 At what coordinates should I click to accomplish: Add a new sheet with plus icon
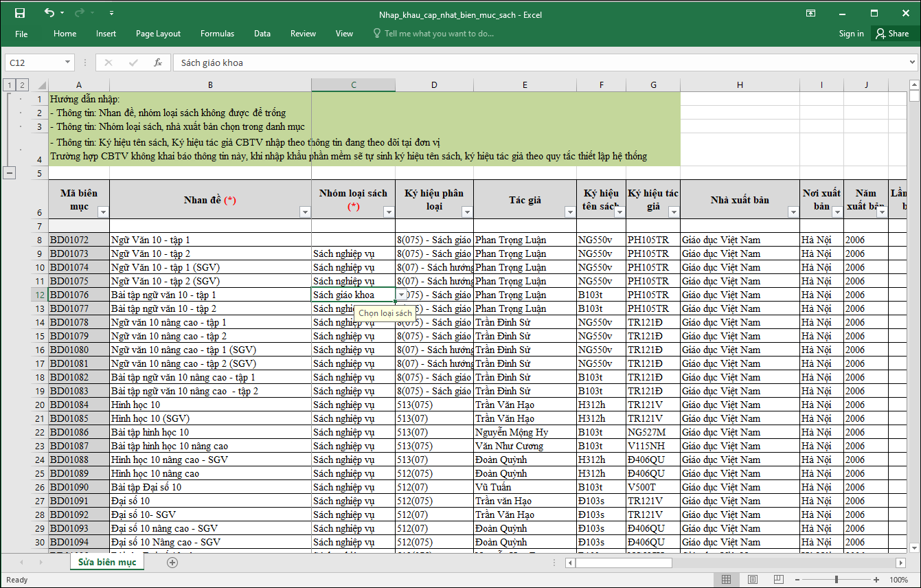click(172, 563)
